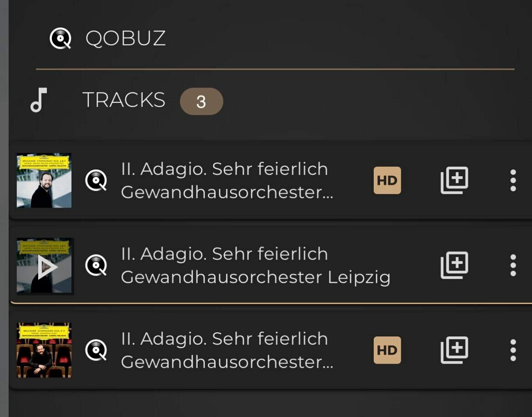Click Qobuz source icon on the Leipzig track
Image resolution: width=532 pixels, height=417 pixels.
pyautogui.click(x=96, y=265)
